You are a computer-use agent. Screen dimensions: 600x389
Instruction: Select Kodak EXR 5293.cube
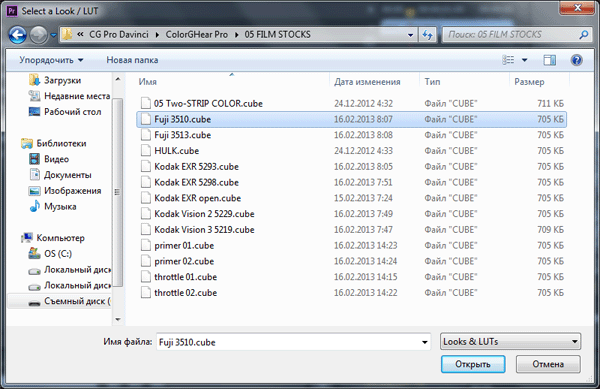(x=352, y=167)
